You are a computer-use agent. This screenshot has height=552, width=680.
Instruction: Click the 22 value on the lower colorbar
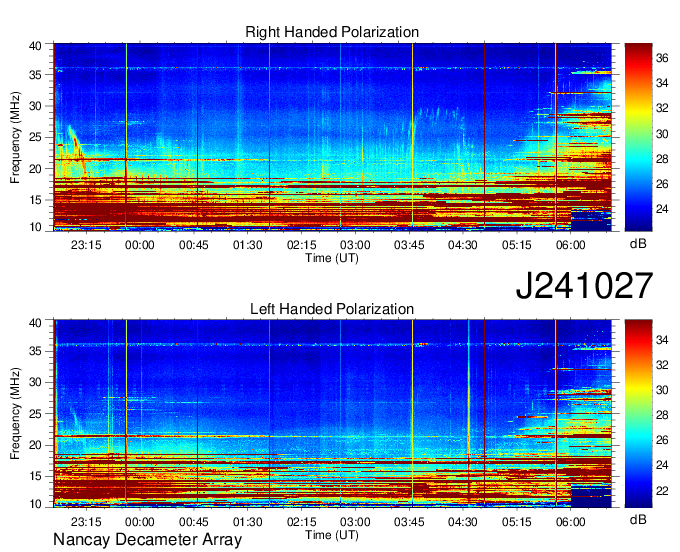[x=662, y=491]
